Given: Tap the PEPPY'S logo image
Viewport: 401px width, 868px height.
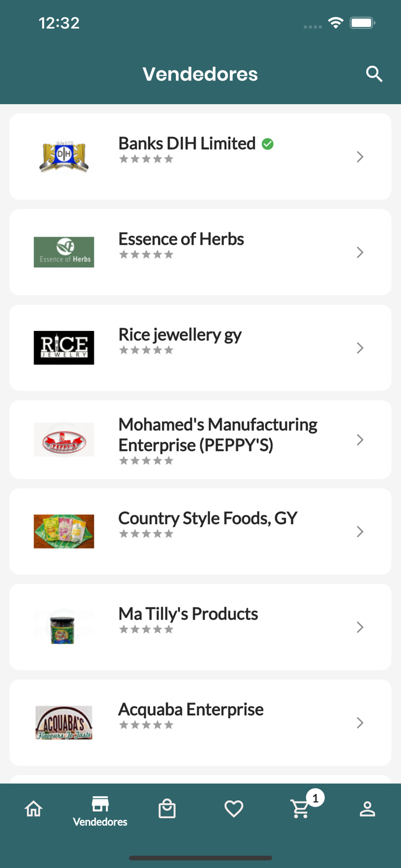Looking at the screenshot, I should point(64,439).
